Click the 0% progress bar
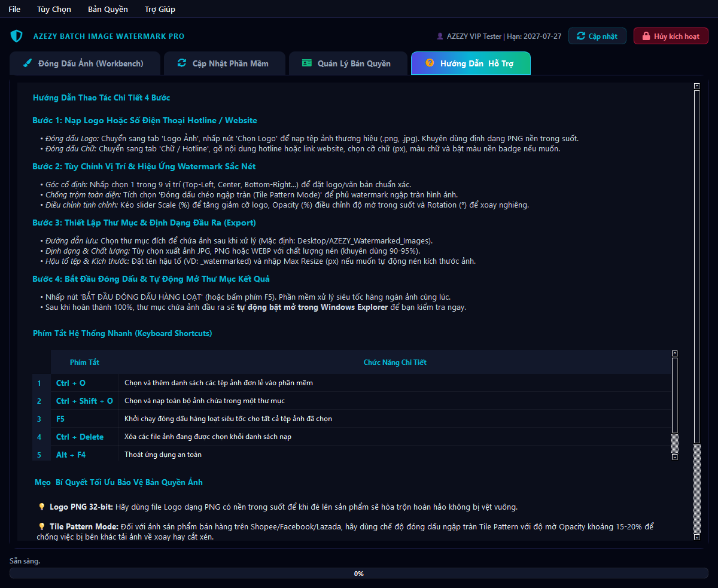 tap(359, 573)
